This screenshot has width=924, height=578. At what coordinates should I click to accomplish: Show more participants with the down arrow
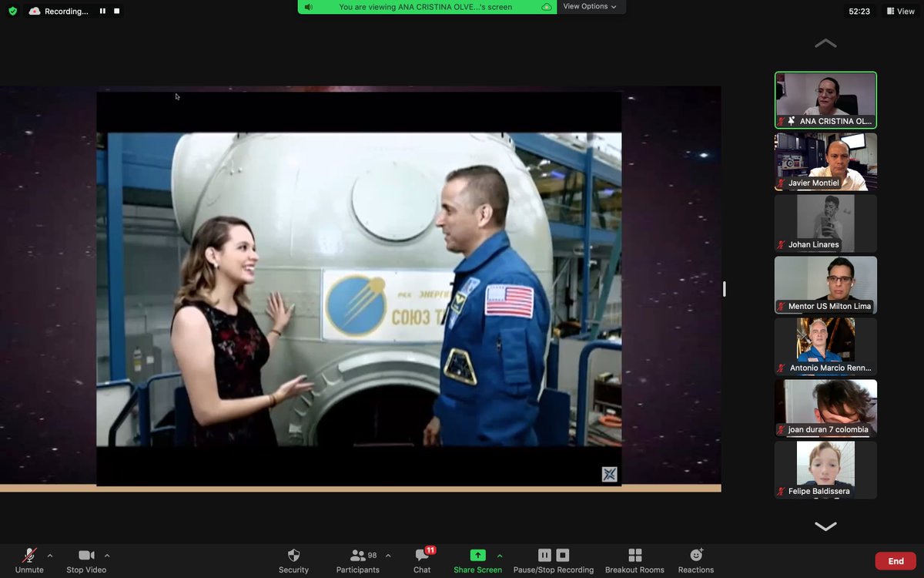coord(825,526)
